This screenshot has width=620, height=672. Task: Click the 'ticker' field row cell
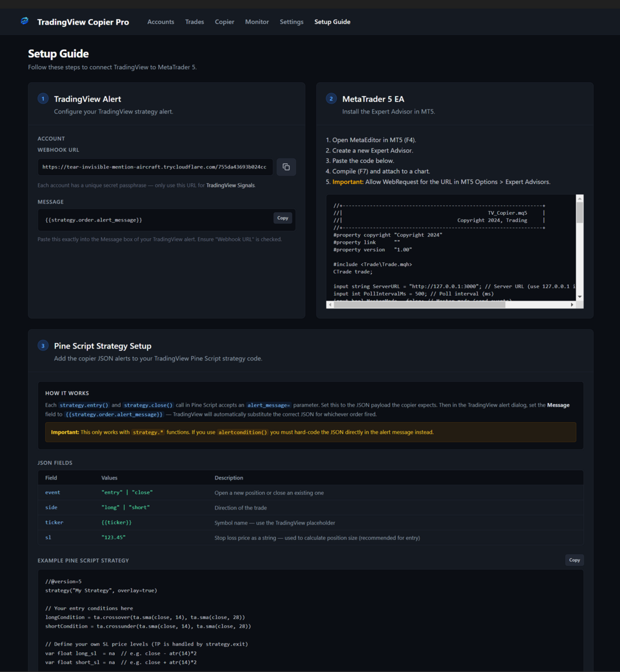54,523
